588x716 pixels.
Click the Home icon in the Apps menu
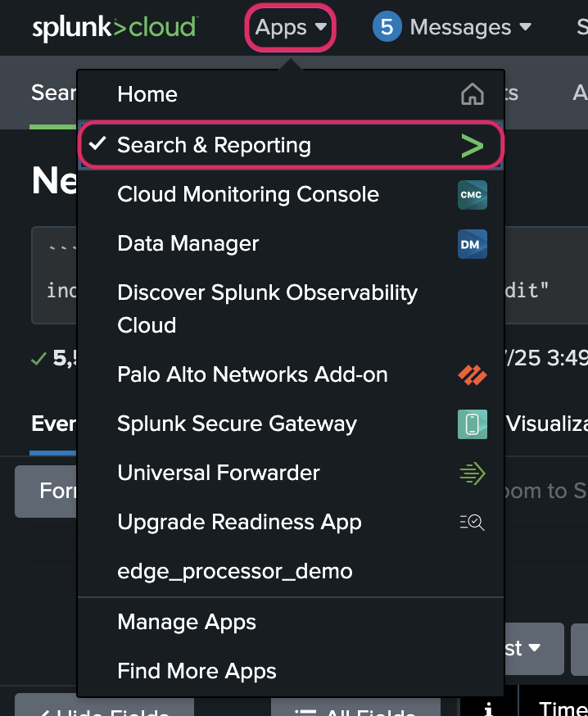pyautogui.click(x=472, y=93)
